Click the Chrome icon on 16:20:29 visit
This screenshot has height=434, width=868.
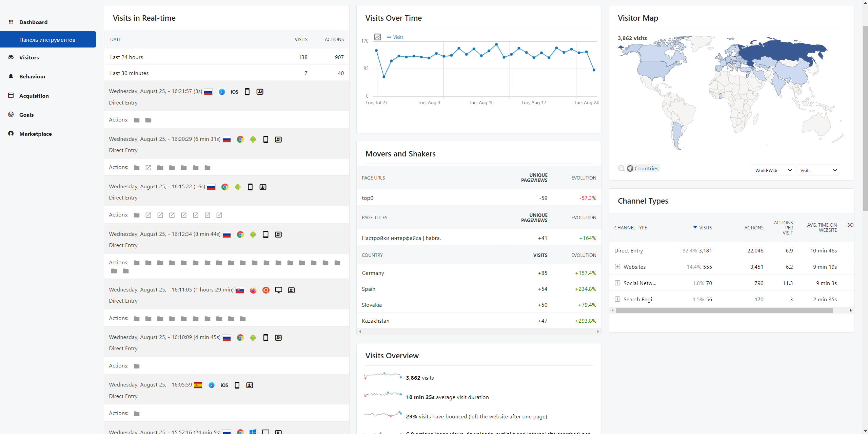[x=240, y=139]
